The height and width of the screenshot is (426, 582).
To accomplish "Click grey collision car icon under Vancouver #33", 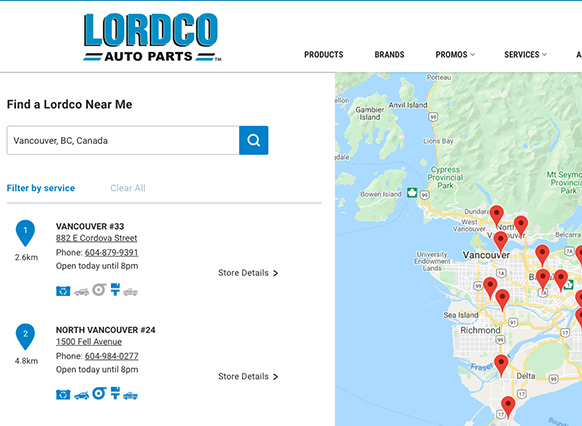I will tap(81, 292).
